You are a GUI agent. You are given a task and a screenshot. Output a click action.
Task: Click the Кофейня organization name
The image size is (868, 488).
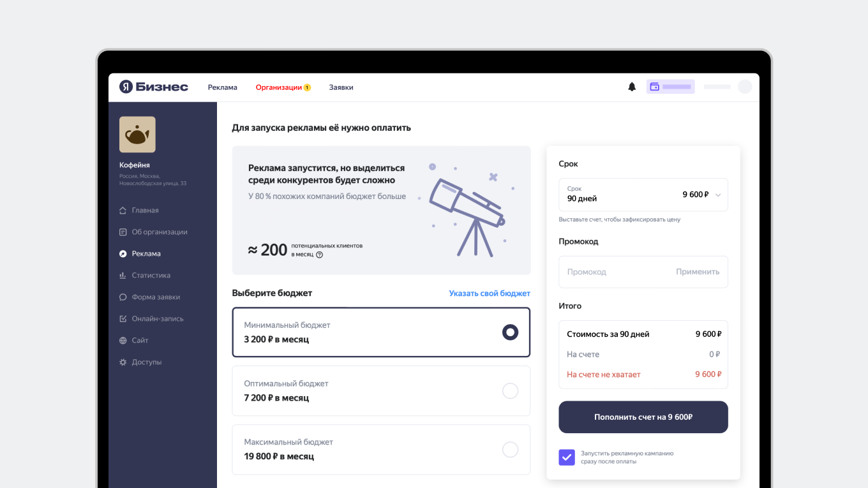click(135, 165)
